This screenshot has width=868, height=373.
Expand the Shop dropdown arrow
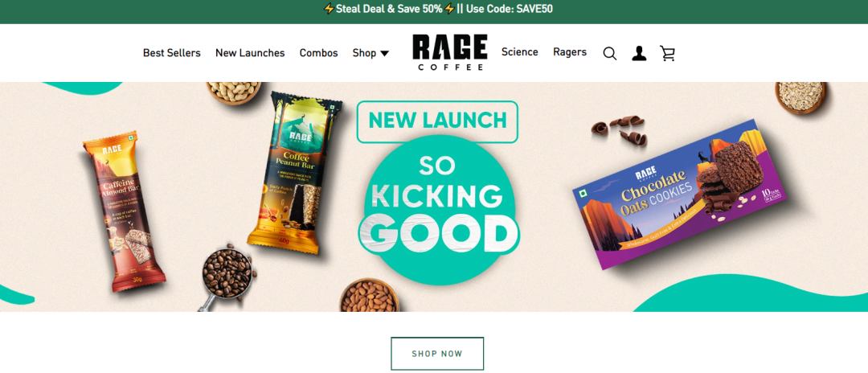(x=384, y=53)
